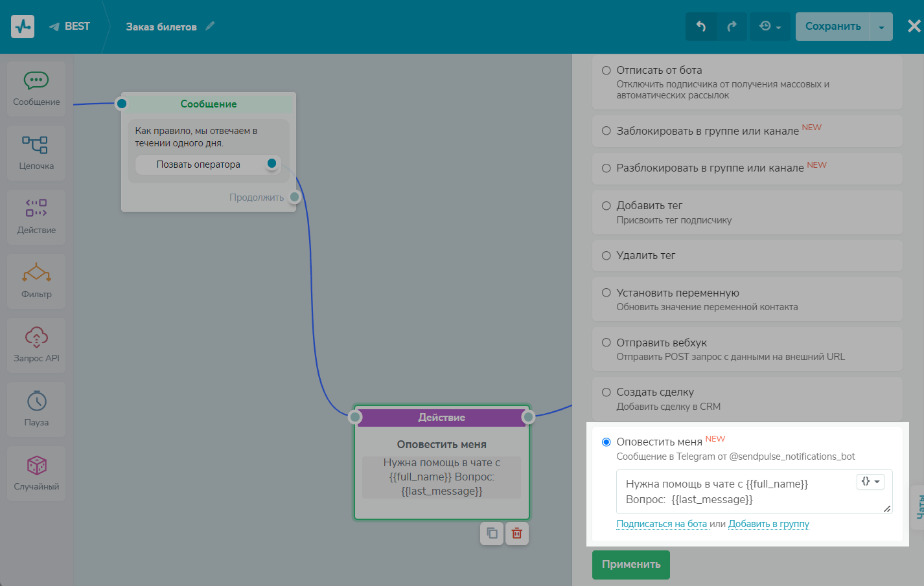Open the Добавить в группу link
This screenshot has height=586, width=924.
click(x=768, y=524)
